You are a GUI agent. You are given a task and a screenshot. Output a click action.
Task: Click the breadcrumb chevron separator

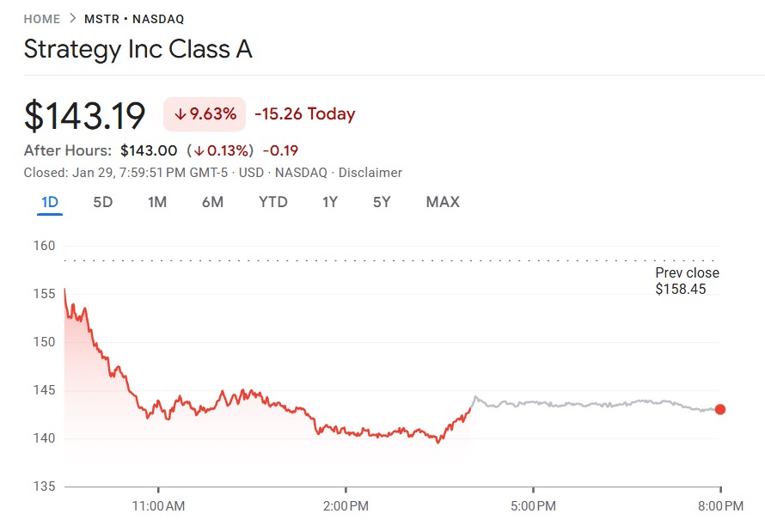(x=72, y=19)
